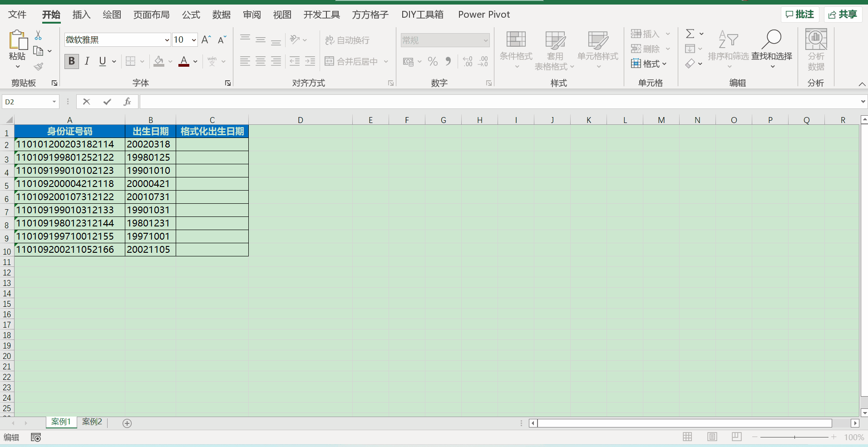Screen dimensions: 868x447
Task: Expand the font size dropdown
Action: point(194,40)
